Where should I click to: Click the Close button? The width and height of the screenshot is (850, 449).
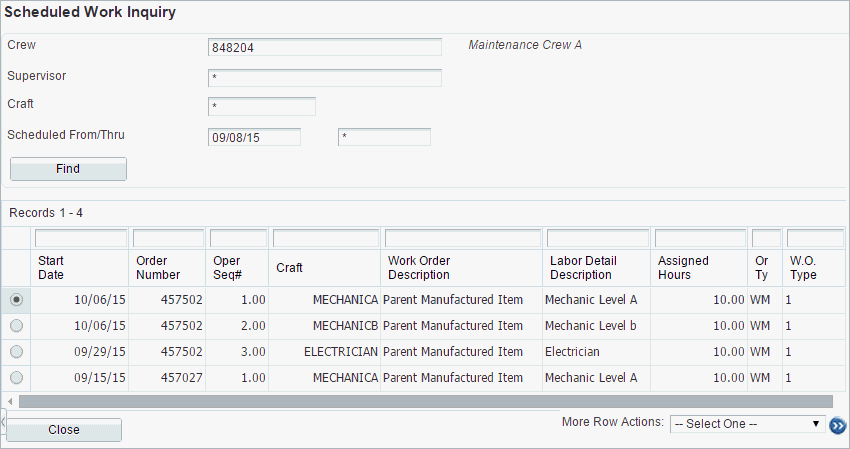click(x=64, y=430)
